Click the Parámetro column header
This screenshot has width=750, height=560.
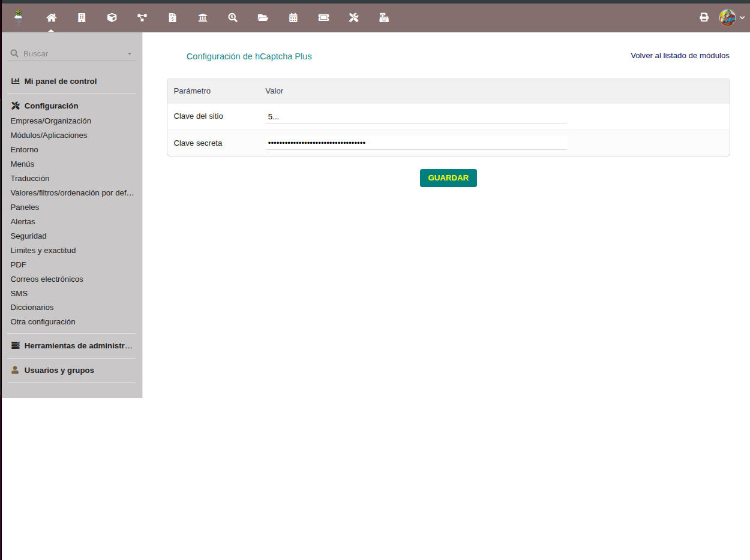(x=192, y=91)
